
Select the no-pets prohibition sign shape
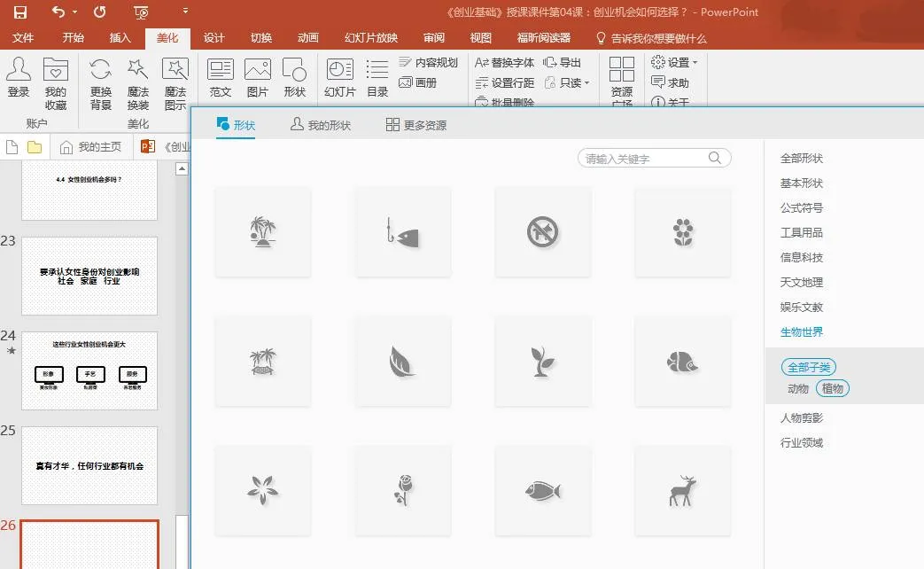coord(543,231)
